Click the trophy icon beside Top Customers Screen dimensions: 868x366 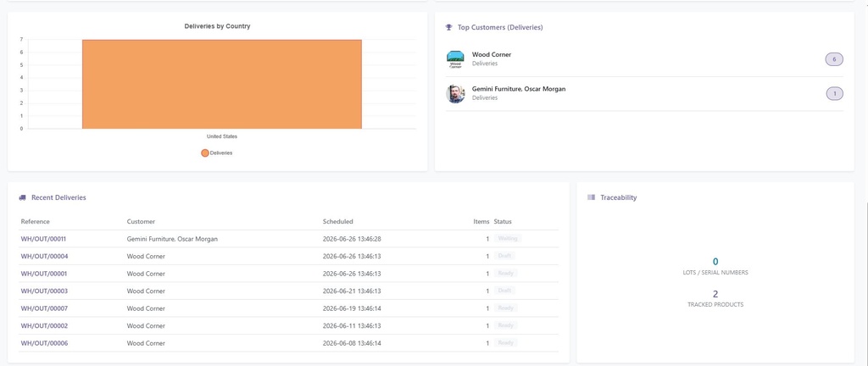point(449,27)
